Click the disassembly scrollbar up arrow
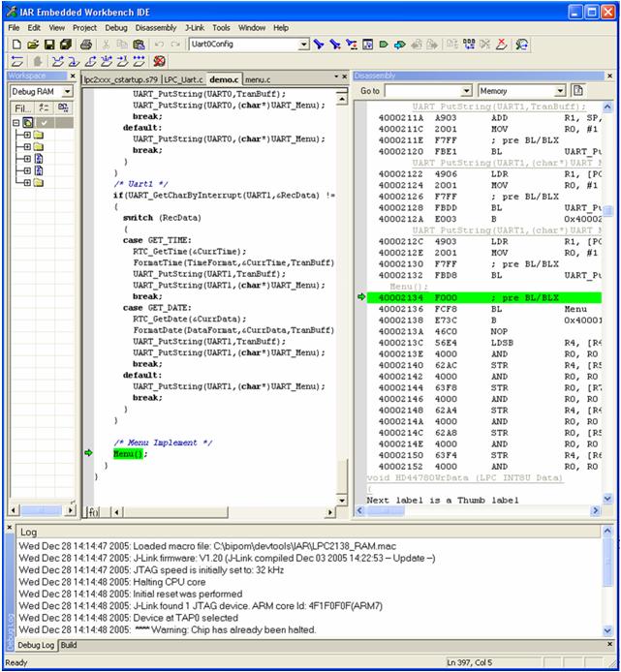Screen dimensions: 621x672 point(607,107)
